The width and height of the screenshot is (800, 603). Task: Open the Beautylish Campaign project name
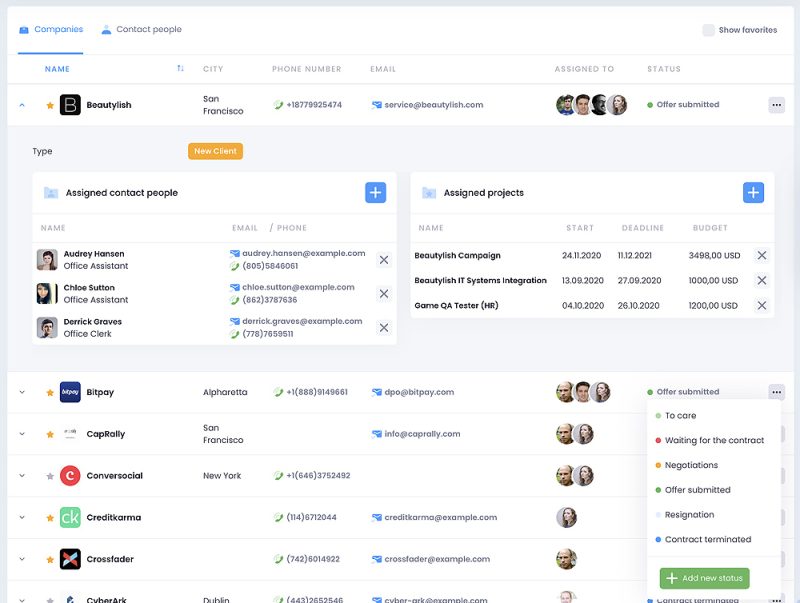[457, 256]
